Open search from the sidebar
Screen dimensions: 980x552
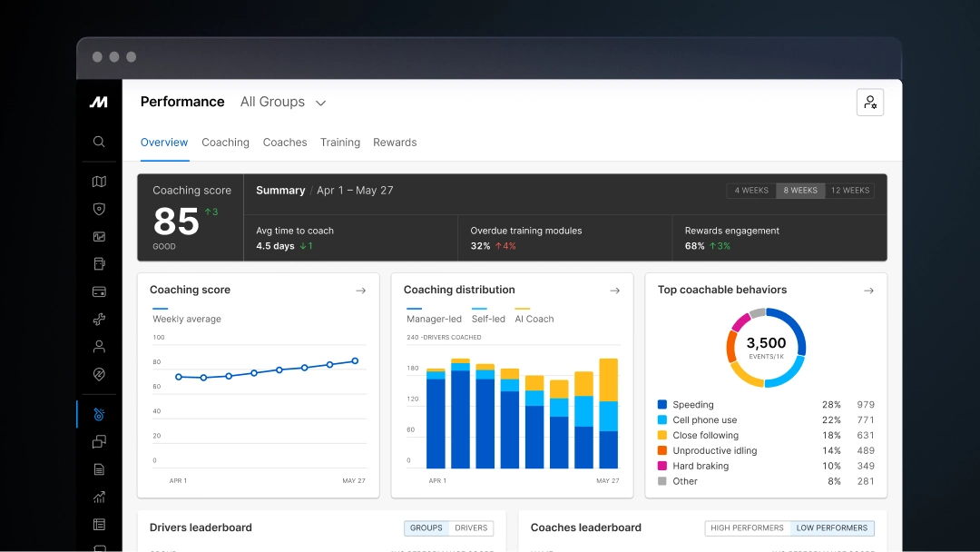99,142
